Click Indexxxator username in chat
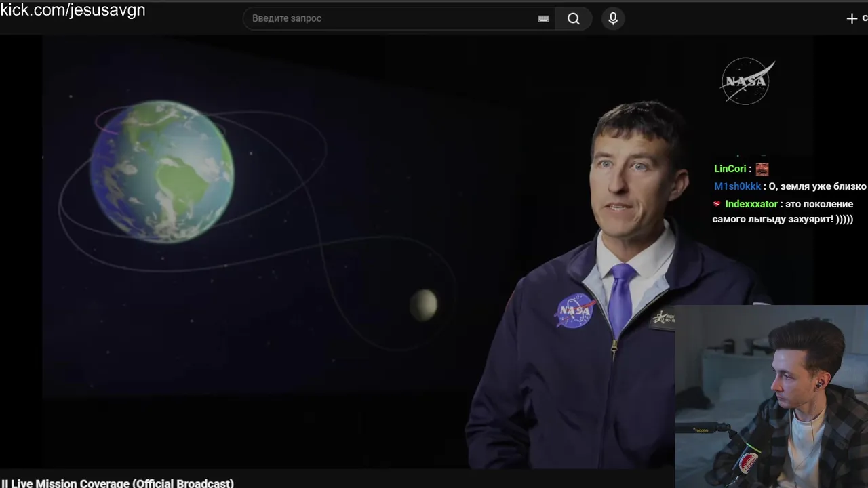 pyautogui.click(x=751, y=204)
